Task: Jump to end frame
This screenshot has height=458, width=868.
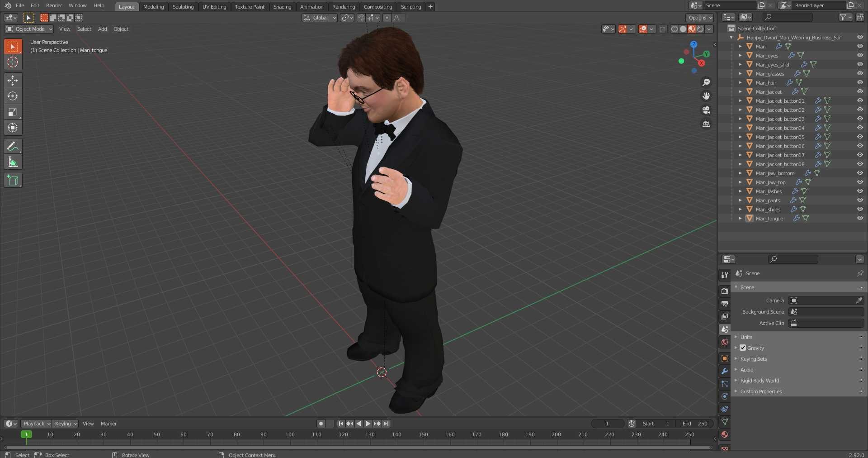Action: [x=386, y=424]
